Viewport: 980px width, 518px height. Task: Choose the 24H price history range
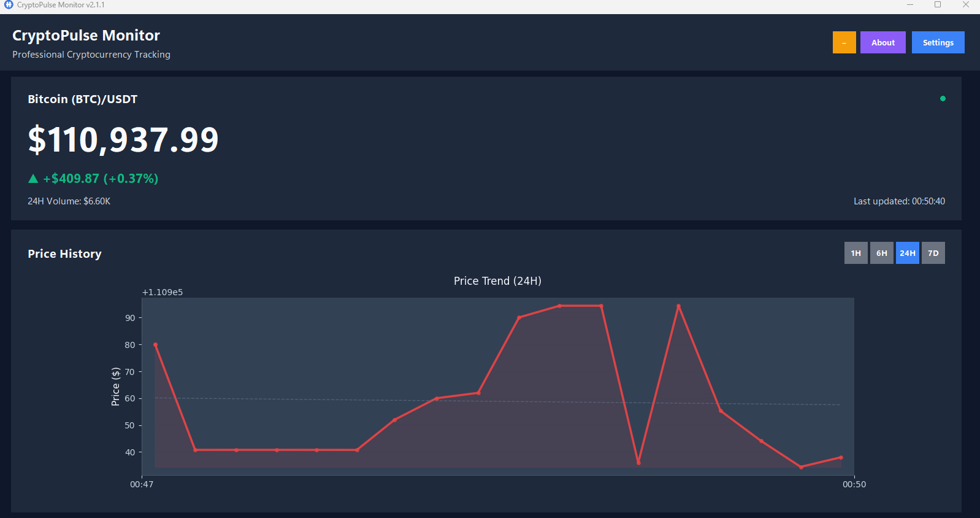coord(908,253)
